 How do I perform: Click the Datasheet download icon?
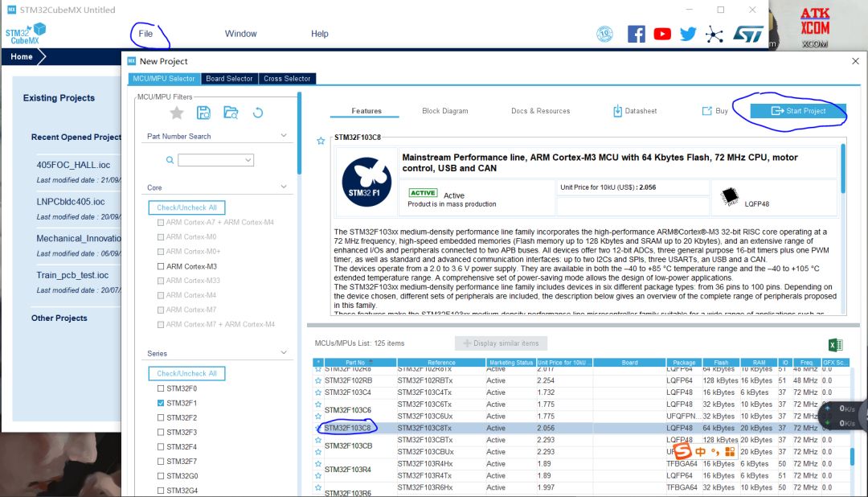point(617,111)
